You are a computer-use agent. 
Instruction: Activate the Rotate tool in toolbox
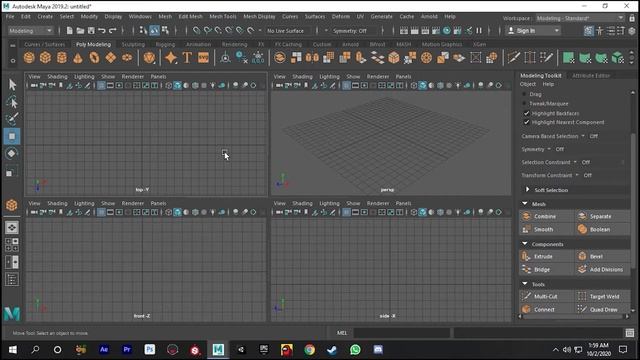coord(12,153)
